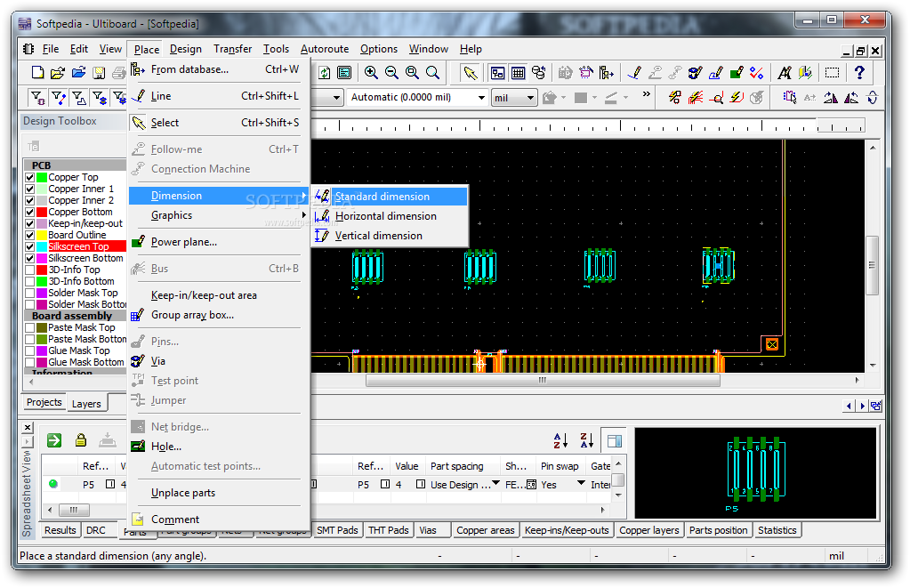Expand the Graphics submenu
Viewport: 910px width, 588px height.
coord(218,215)
